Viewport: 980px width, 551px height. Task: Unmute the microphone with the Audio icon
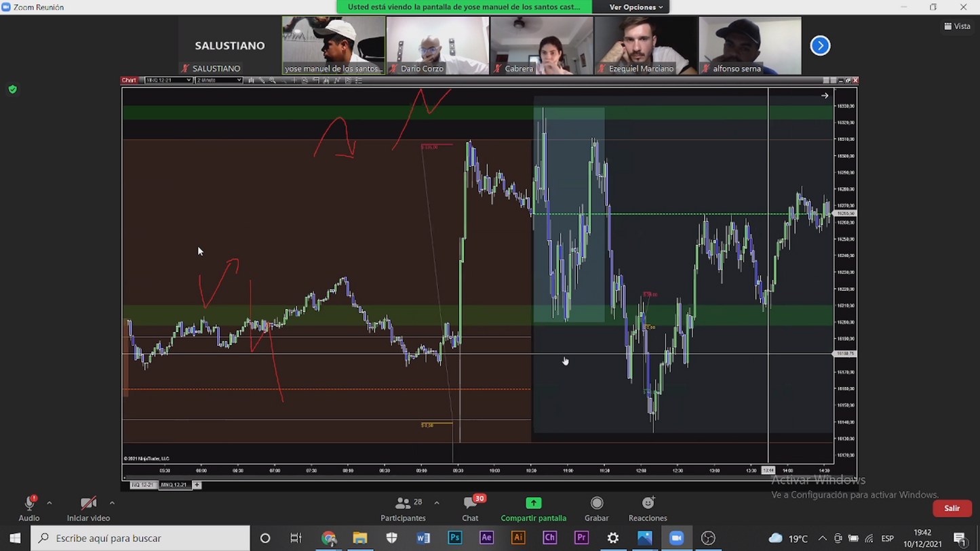point(29,504)
